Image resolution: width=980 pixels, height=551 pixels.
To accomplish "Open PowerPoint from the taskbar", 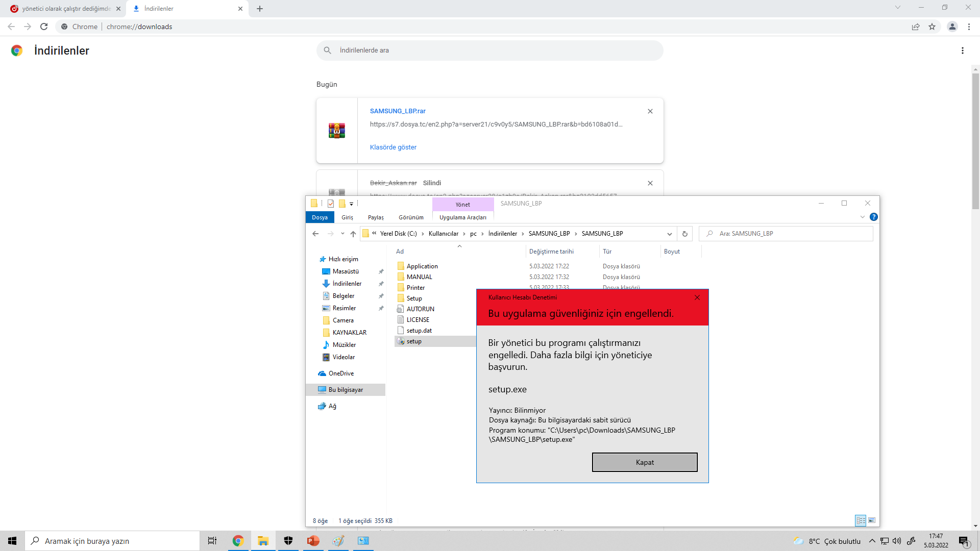I will pos(313,541).
